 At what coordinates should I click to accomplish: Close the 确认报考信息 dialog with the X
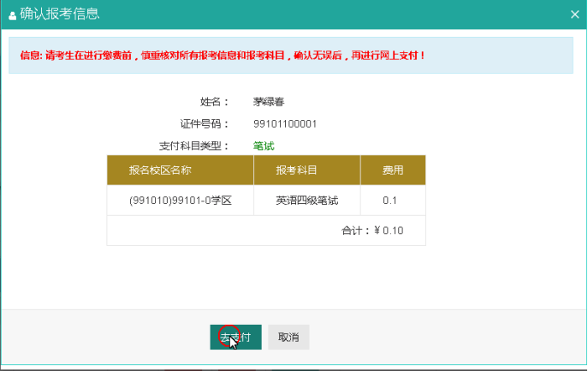[x=574, y=15]
